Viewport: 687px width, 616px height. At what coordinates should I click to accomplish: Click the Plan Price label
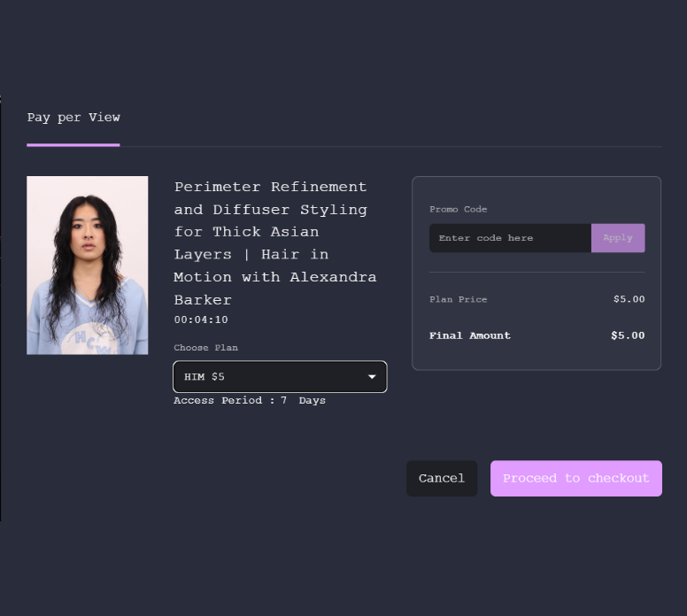coord(458,300)
